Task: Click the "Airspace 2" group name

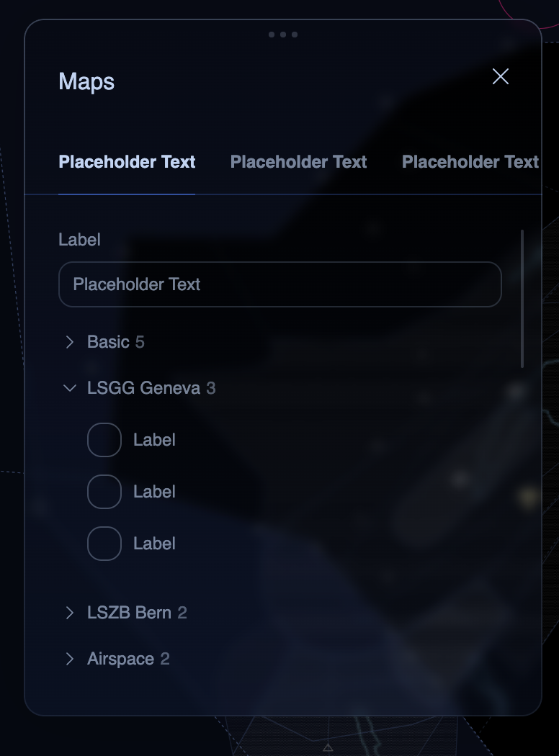Action: [128, 659]
